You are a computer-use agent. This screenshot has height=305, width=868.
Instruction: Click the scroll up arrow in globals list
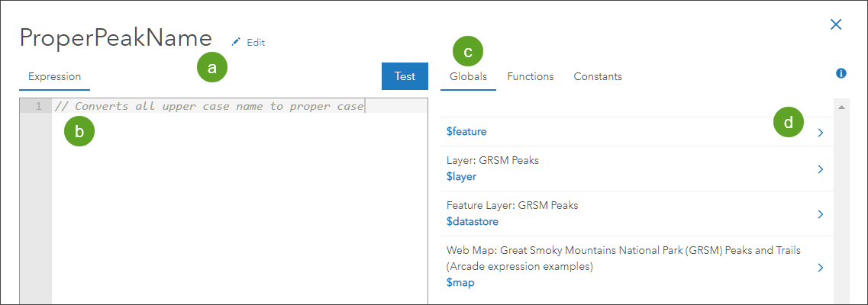tap(841, 107)
